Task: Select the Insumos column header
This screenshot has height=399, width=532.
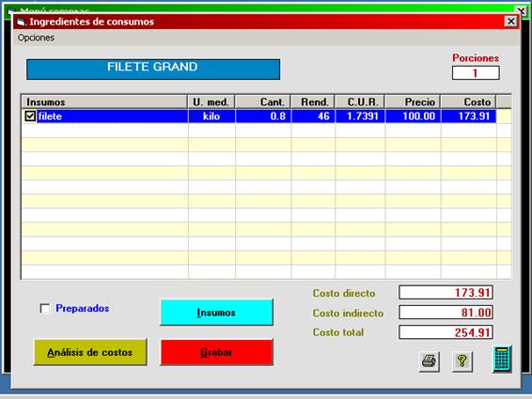Action: click(104, 102)
